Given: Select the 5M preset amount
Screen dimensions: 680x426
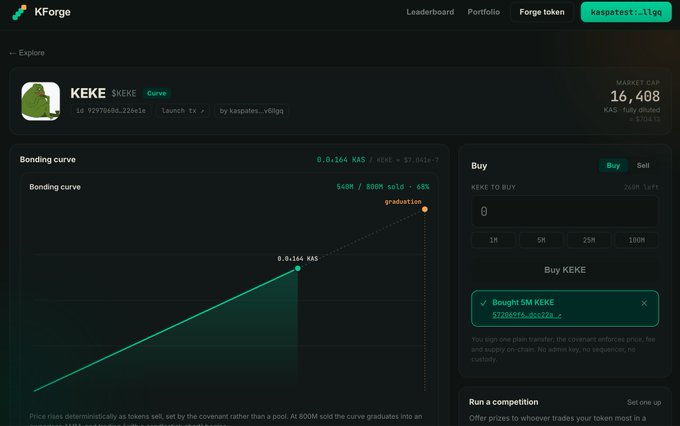Looking at the screenshot, I should click(x=541, y=240).
